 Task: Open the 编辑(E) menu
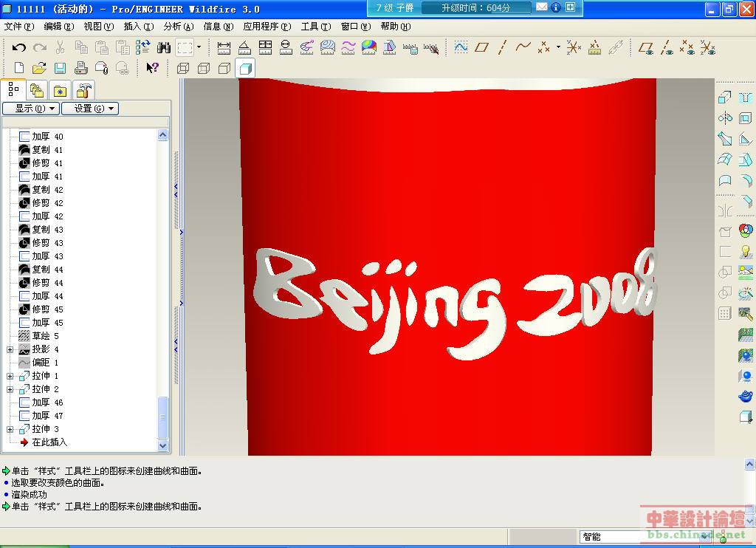pyautogui.click(x=59, y=27)
